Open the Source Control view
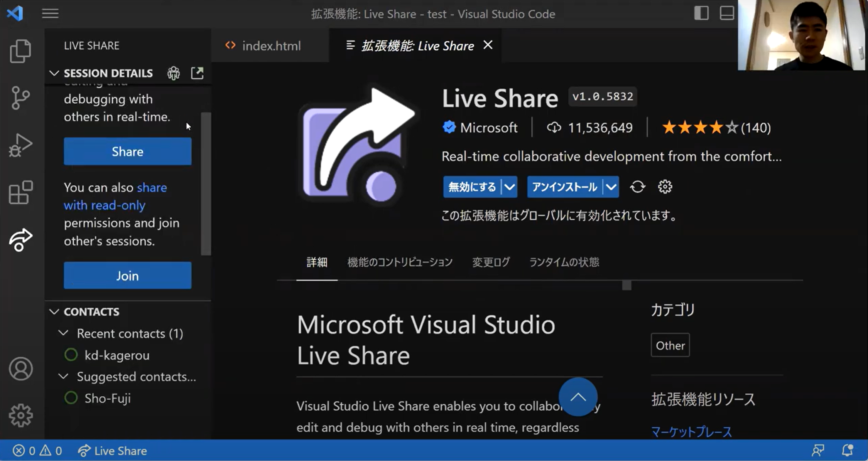This screenshot has height=461, width=868. [x=20, y=98]
